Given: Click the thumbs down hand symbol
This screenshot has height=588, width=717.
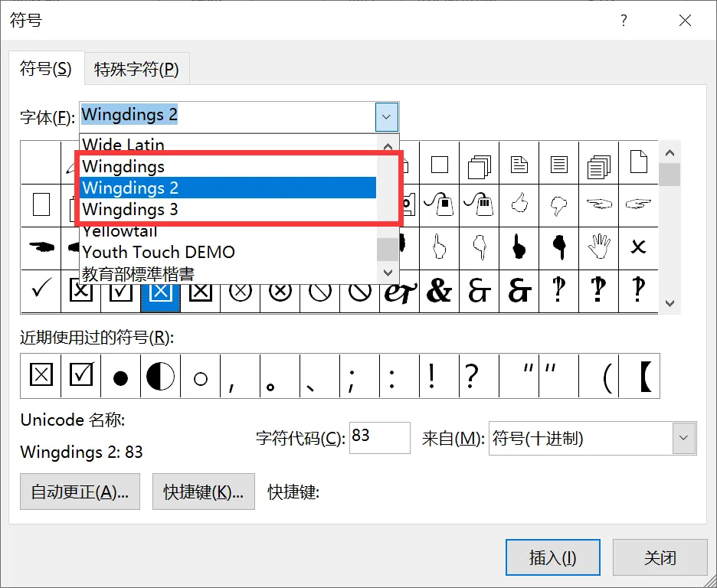Looking at the screenshot, I should pos(559,204).
